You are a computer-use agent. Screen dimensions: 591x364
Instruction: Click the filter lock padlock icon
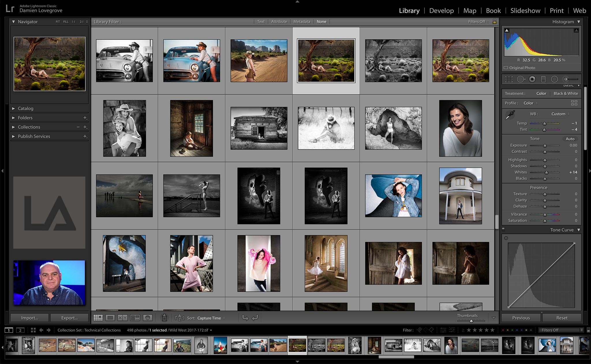494,21
